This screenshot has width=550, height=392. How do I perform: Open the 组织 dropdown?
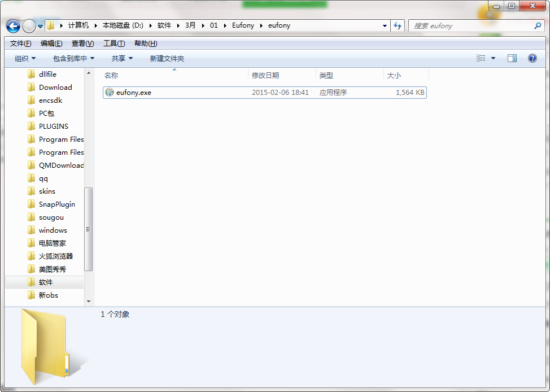[x=25, y=59]
